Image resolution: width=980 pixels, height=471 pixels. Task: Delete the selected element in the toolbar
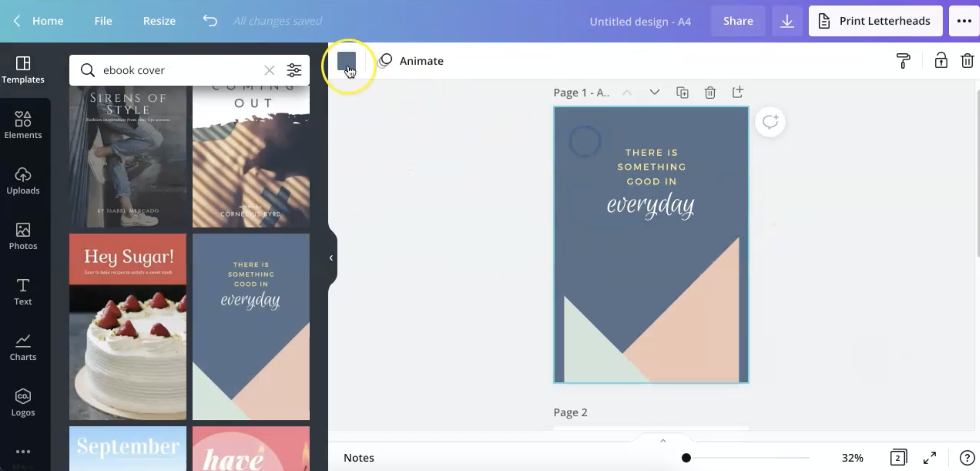pyautogui.click(x=967, y=61)
